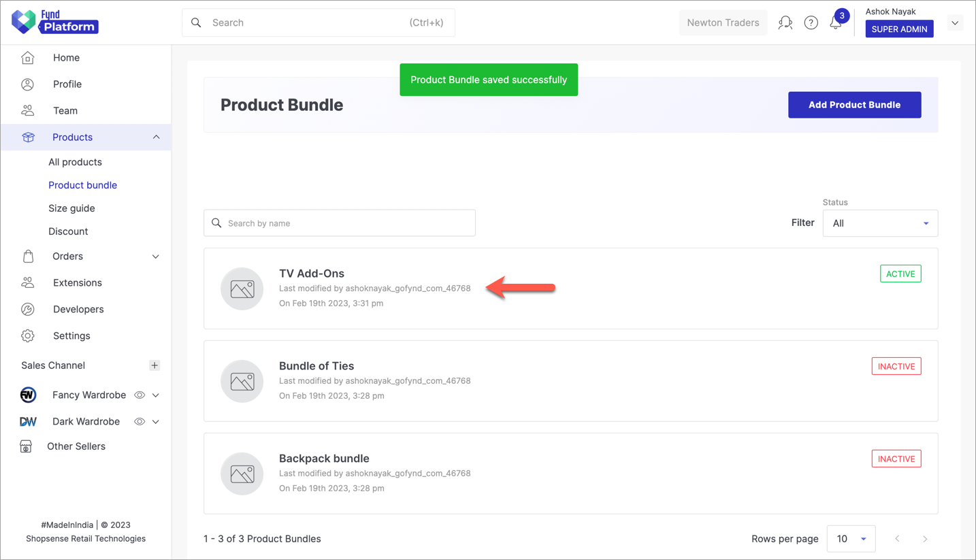Click the Bundle of Ties image placeholder
Viewport: 976px width, 560px height.
pyautogui.click(x=242, y=381)
